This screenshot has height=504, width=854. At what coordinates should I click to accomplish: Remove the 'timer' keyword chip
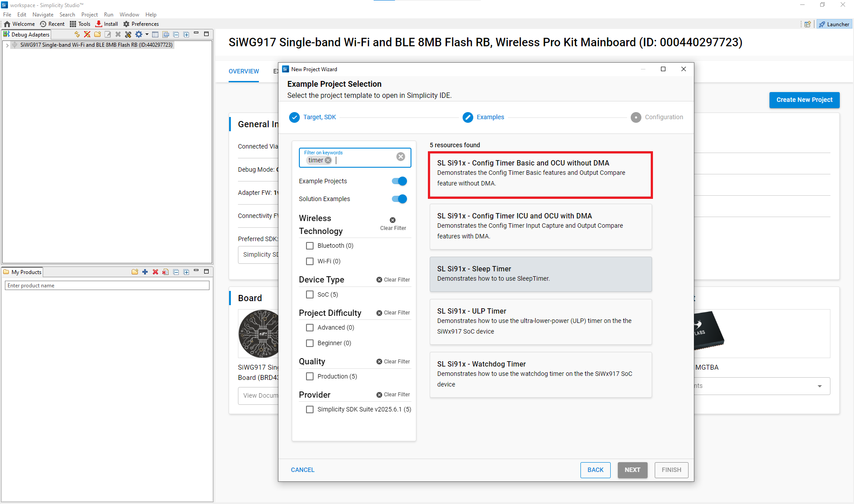pos(328,161)
